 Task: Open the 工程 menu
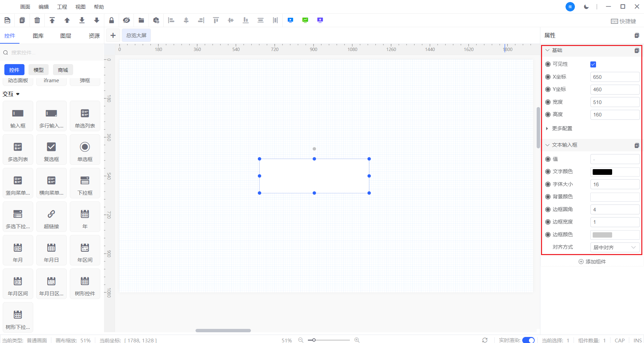click(62, 7)
